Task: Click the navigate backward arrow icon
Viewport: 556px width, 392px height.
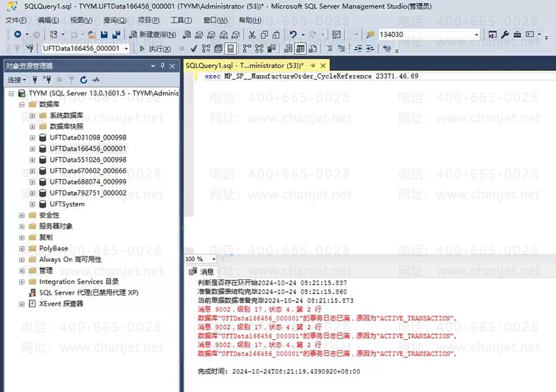Action: click(x=17, y=35)
